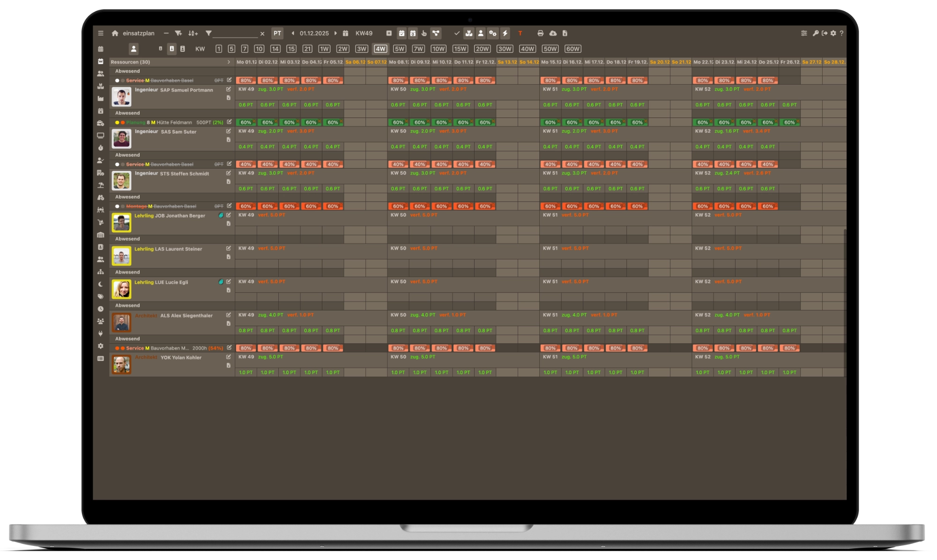The image size is (937, 560).
Task: Go to next date with right arrow
Action: pyautogui.click(x=335, y=33)
